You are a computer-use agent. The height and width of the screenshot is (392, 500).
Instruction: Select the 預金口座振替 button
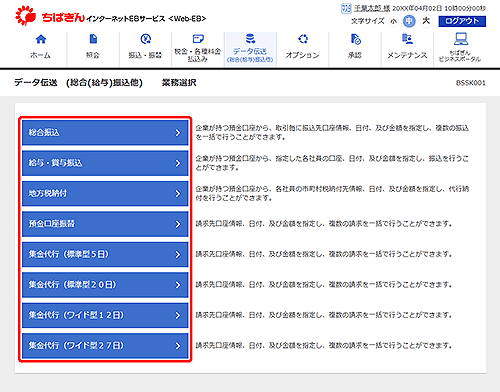point(105,224)
